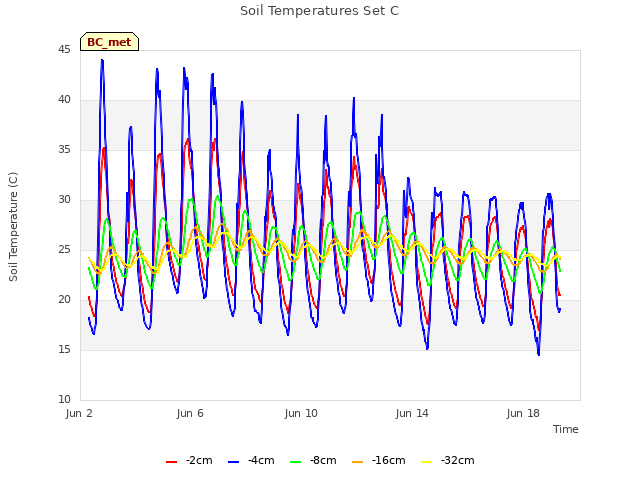Toggle the -8cm series in legend
This screenshot has width=640, height=480.
click(313, 460)
